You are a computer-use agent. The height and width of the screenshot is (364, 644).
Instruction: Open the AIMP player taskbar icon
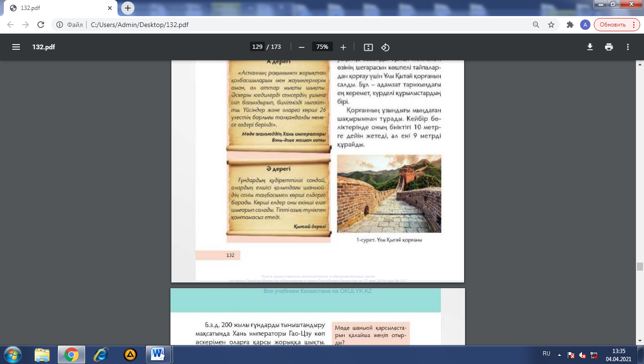130,354
